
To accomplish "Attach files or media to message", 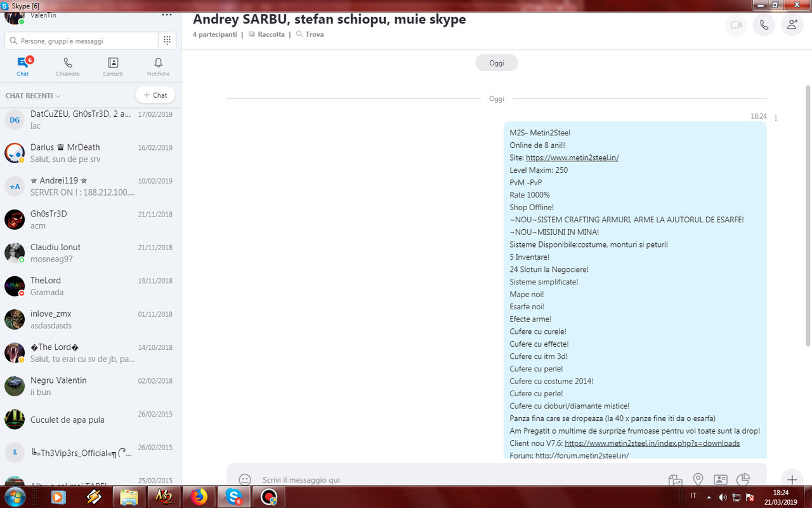I will tap(675, 480).
